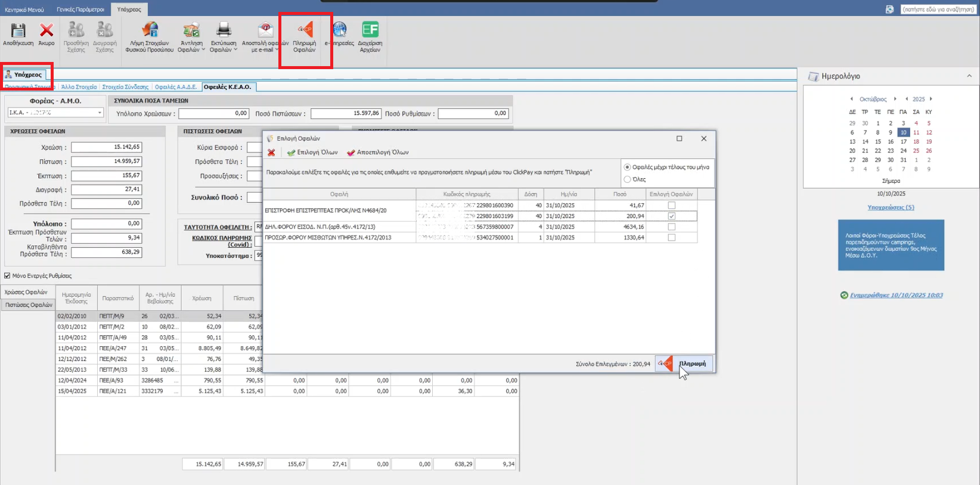980x485 pixels.
Task: Open the Εκτύπωση Οφειλών dropdown arrow
Action: (x=235, y=50)
